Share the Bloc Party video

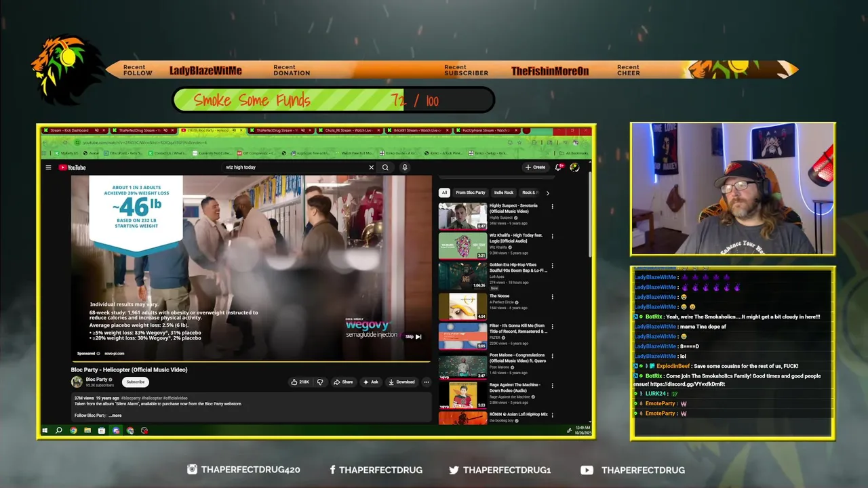pos(343,382)
